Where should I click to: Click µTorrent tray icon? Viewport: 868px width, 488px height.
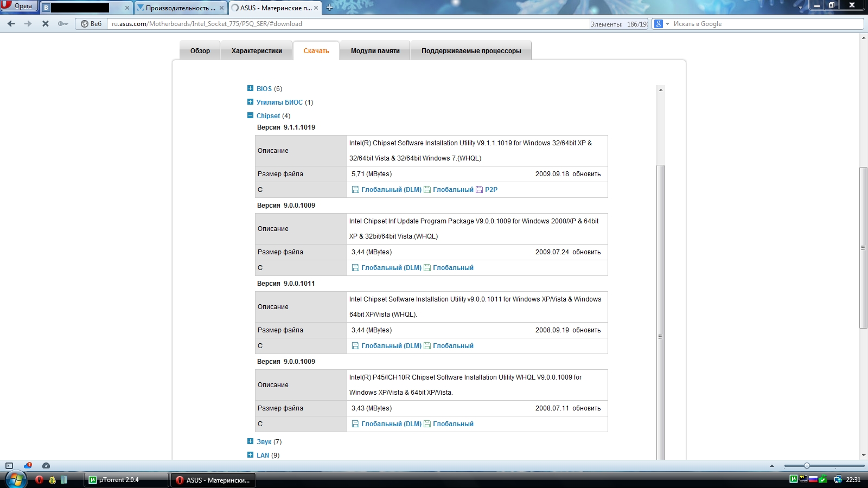coord(794,479)
